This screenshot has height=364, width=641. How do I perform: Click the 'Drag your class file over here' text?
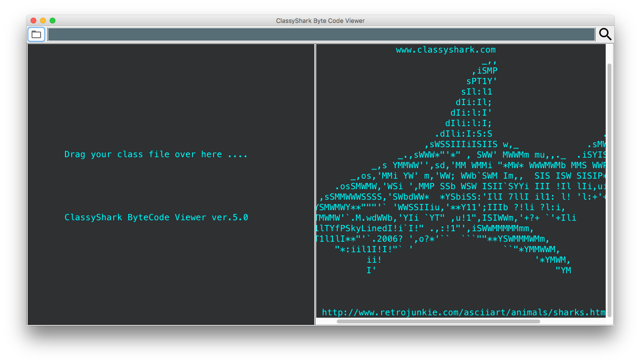coord(156,154)
